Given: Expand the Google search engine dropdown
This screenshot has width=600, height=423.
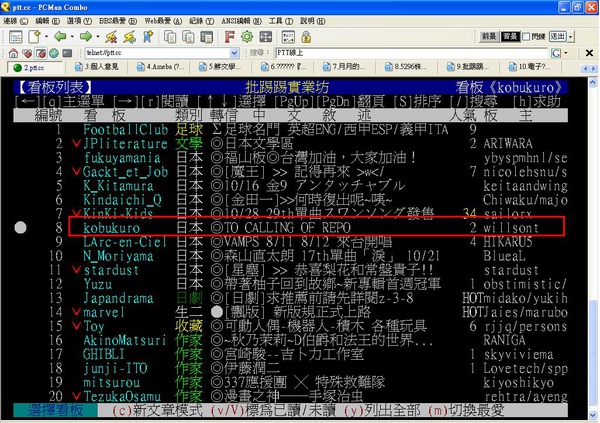Looking at the screenshot, I should click(x=566, y=53).
